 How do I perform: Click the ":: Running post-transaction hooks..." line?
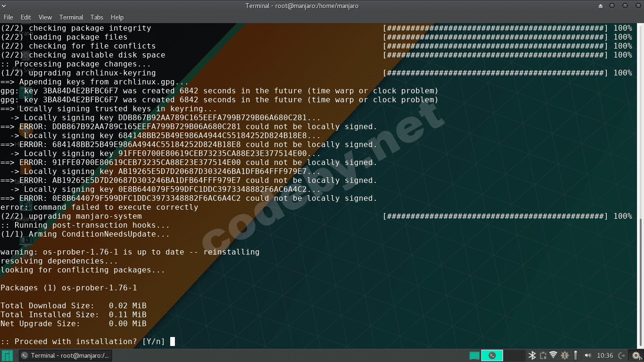85,225
